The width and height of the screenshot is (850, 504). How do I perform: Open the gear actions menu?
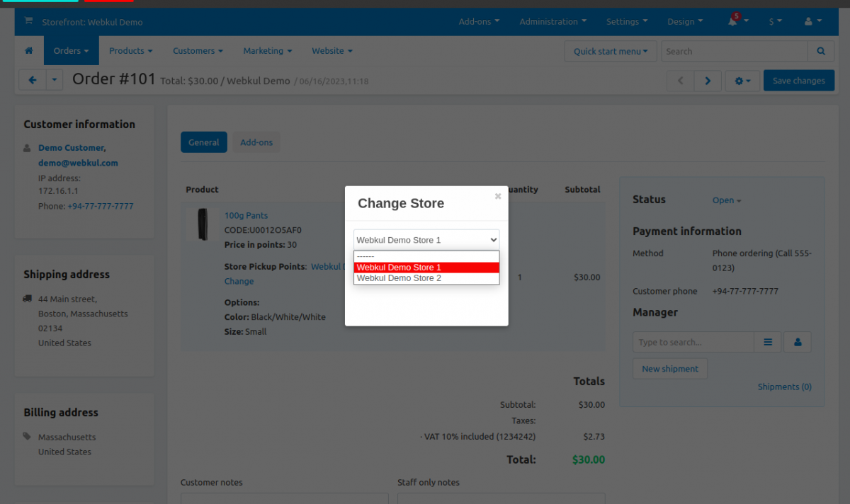(742, 81)
